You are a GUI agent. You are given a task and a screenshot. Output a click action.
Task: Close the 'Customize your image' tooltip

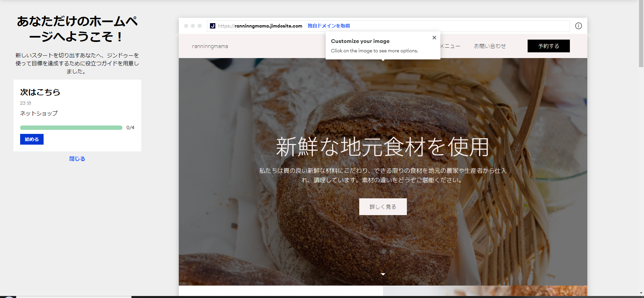coord(434,38)
